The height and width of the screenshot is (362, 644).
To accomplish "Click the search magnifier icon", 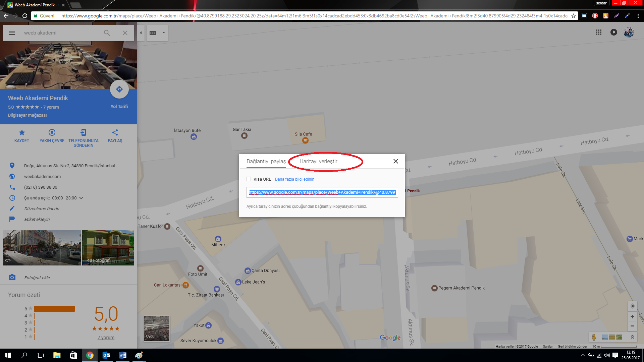I will pos(107,33).
